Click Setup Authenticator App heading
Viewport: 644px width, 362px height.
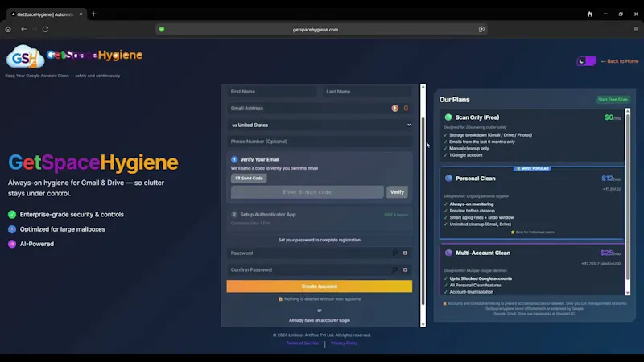[x=268, y=215]
